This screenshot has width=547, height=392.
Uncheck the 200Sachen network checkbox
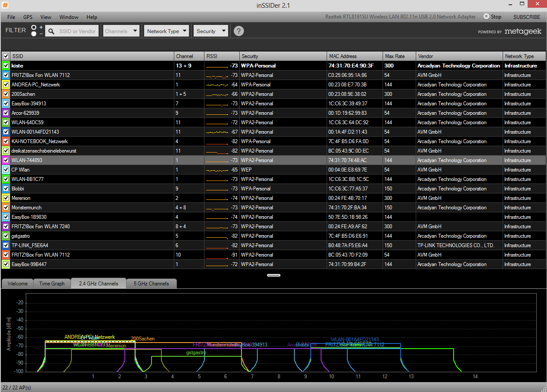[x=6, y=94]
